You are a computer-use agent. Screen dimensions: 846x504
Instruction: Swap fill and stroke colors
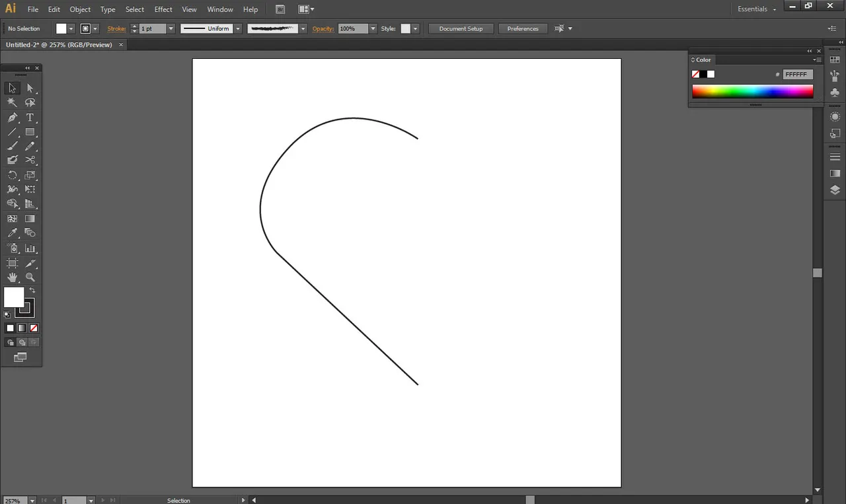(32, 291)
